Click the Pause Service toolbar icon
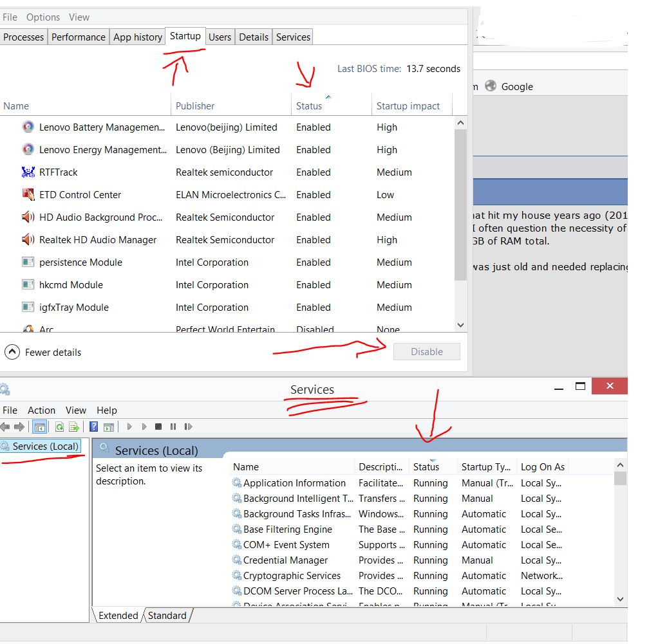Viewport: 658px width, 644px height. pos(173,427)
